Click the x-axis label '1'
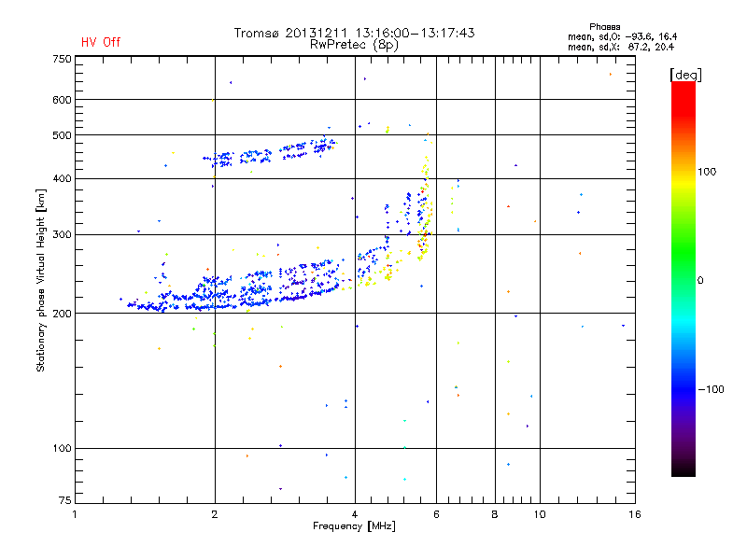The image size is (747, 560). pos(75,514)
